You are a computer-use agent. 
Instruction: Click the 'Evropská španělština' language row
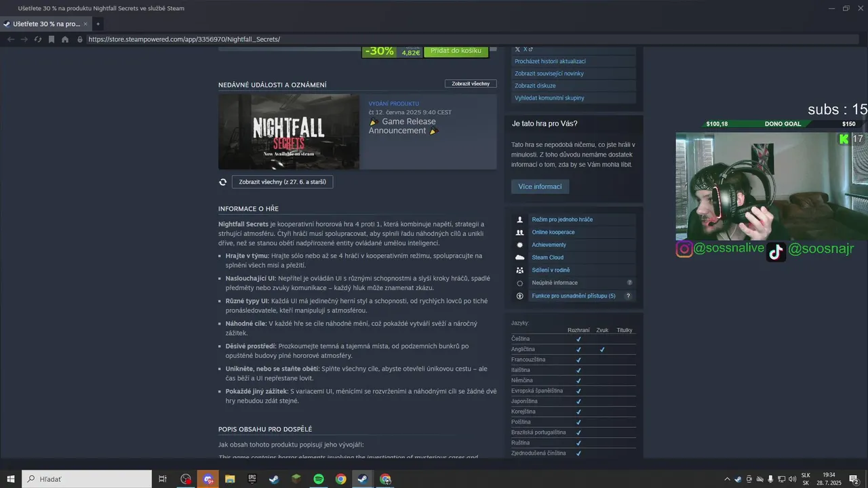[574, 391]
